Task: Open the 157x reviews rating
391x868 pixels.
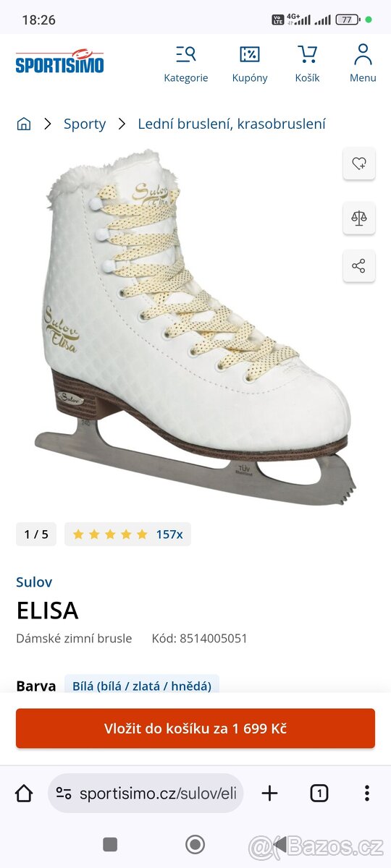Action: pos(128,535)
